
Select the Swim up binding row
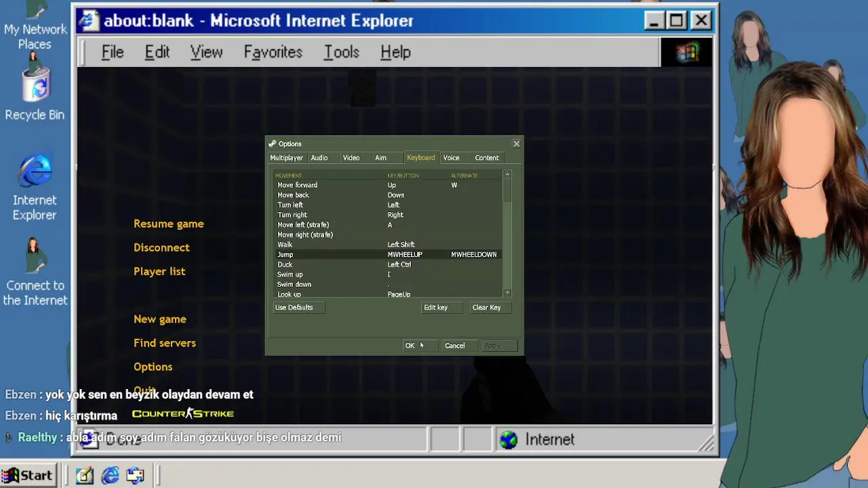(x=388, y=274)
